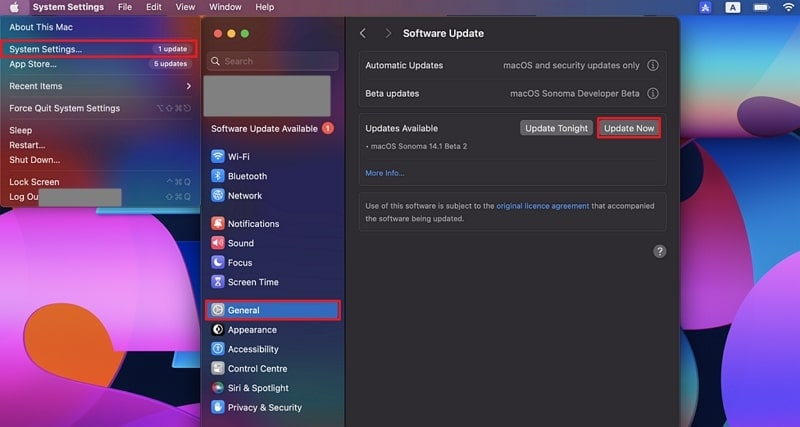Click the Beta updates row label
Image resolution: width=800 pixels, height=427 pixels.
392,93
